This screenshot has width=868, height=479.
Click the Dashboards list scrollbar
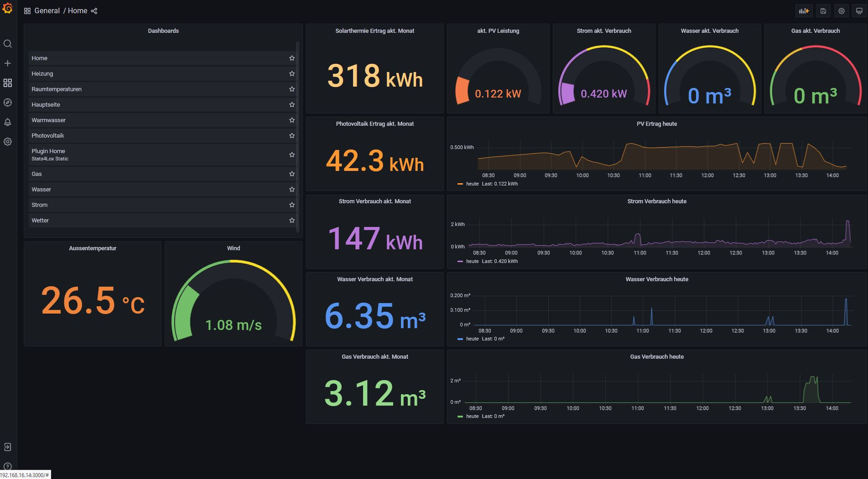coord(297,137)
